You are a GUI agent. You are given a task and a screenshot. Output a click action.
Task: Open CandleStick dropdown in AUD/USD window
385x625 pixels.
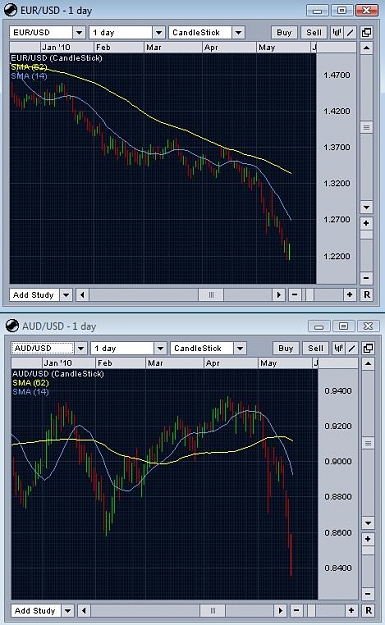240,348
